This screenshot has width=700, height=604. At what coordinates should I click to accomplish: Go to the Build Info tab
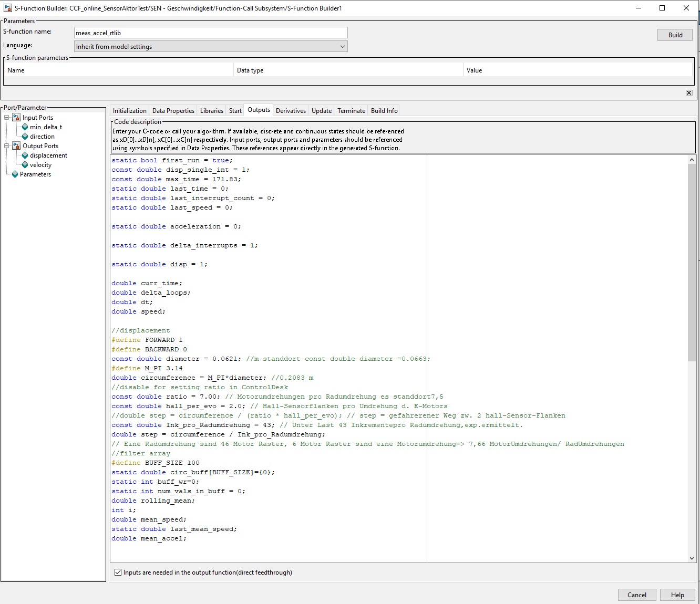point(384,111)
